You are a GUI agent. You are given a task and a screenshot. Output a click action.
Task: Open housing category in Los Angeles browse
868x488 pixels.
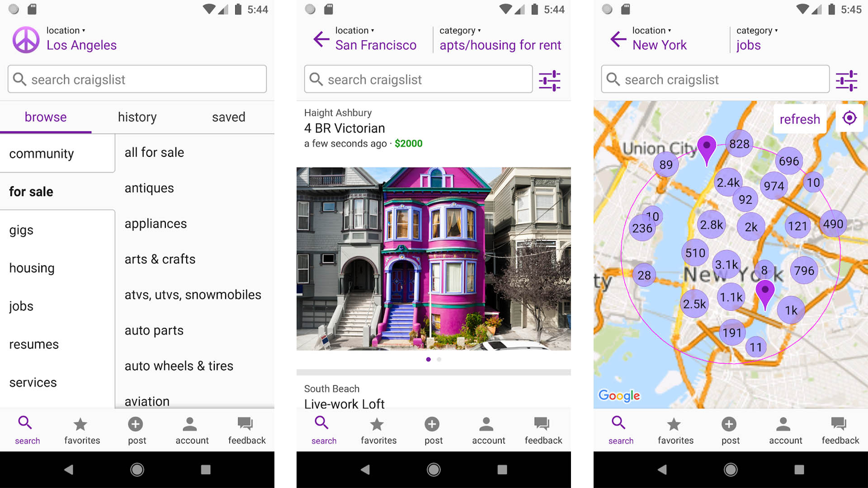click(32, 267)
